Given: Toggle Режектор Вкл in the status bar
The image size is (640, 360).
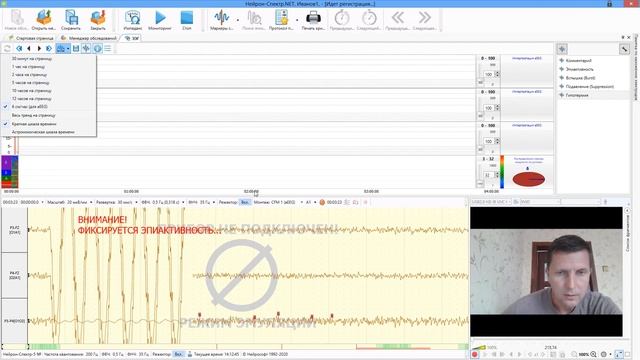Looking at the screenshot, I should pyautogui.click(x=179, y=354).
